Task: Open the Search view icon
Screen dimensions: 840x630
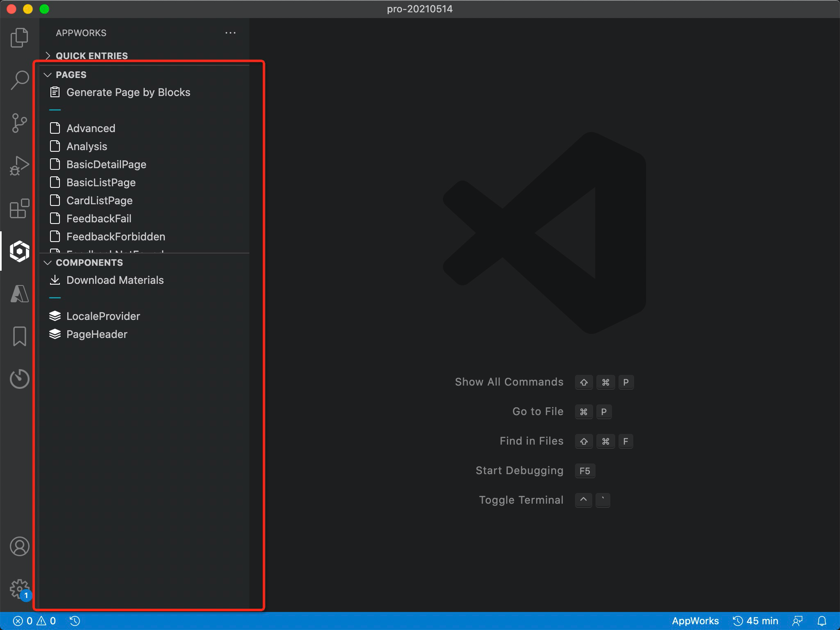Action: point(19,80)
